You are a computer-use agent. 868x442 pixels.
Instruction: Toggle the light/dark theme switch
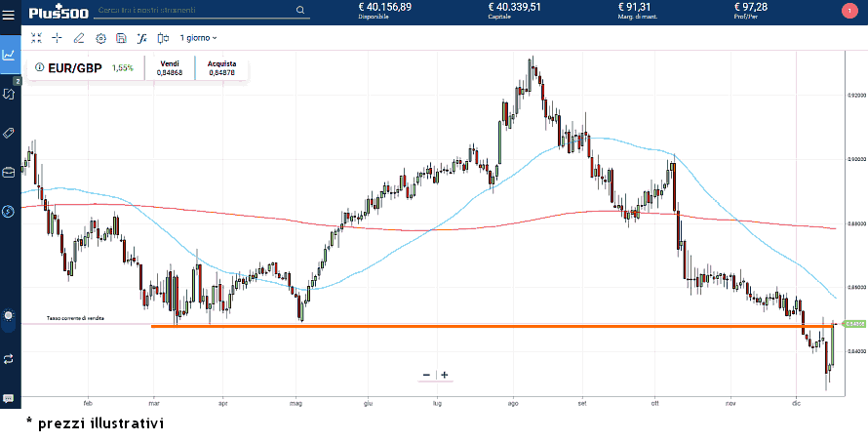tap(9, 316)
